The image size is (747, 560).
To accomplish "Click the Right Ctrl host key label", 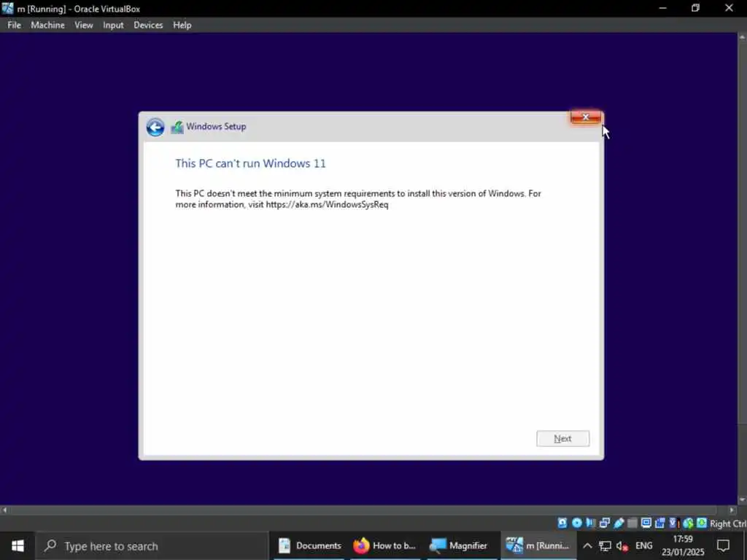I will [x=728, y=524].
